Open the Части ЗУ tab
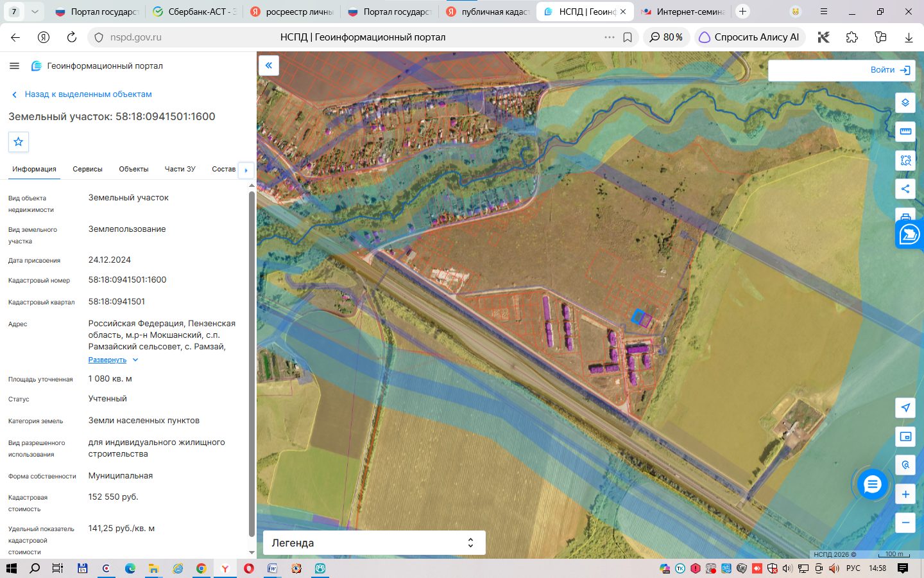 point(180,169)
